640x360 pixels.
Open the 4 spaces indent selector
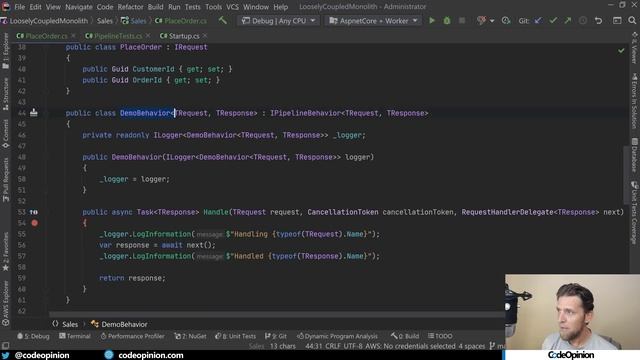point(471,346)
